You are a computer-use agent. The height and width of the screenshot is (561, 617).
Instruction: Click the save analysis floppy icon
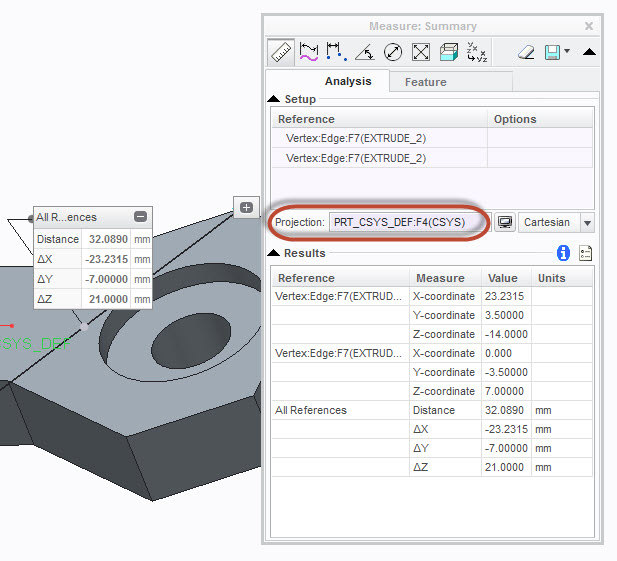pyautogui.click(x=552, y=52)
